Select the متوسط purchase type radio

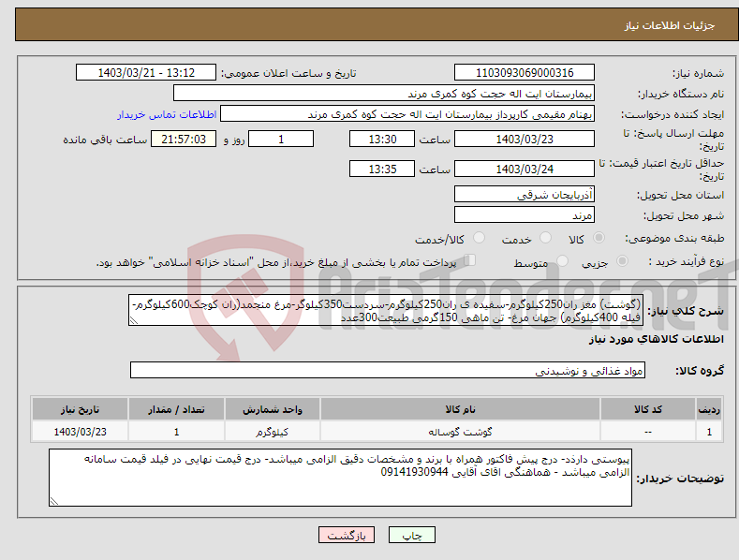(562, 260)
